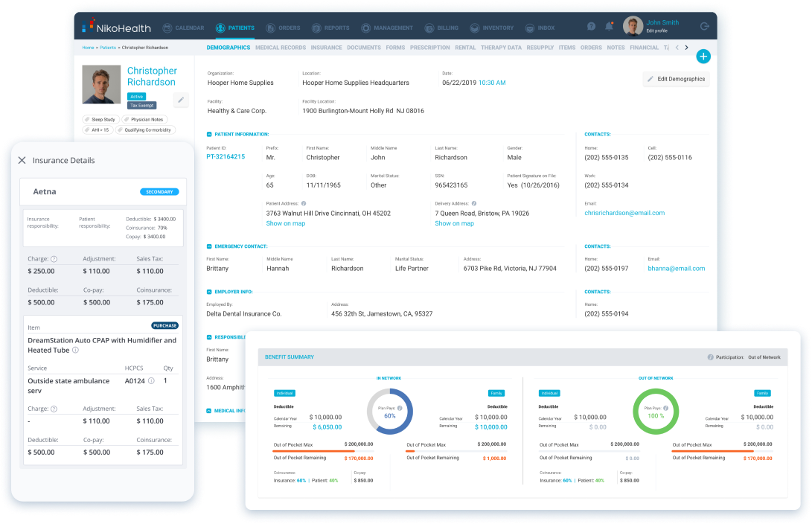Select the Individual badge in the In Network summary
Screen dimensions: 812x524
pyautogui.click(x=284, y=393)
